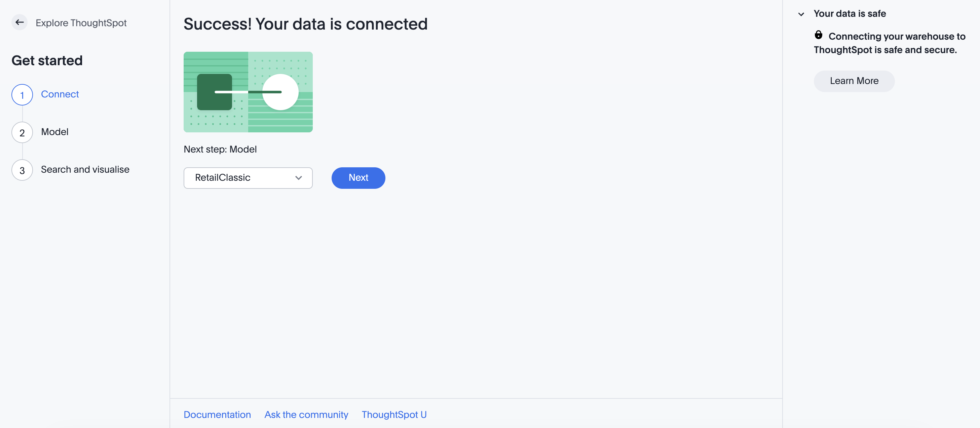The width and height of the screenshot is (980, 428).
Task: Click Explore ThoughtSpot in the sidebar
Action: (81, 23)
